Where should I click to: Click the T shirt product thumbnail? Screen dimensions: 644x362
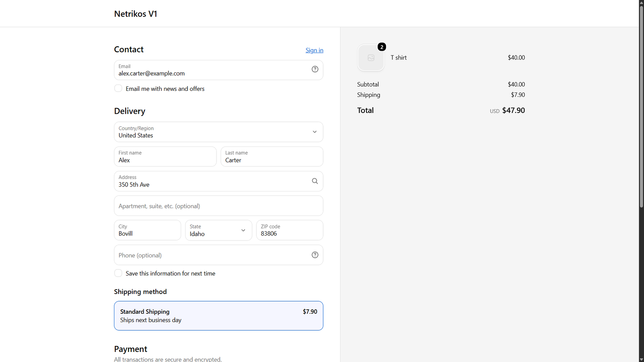pos(371,58)
